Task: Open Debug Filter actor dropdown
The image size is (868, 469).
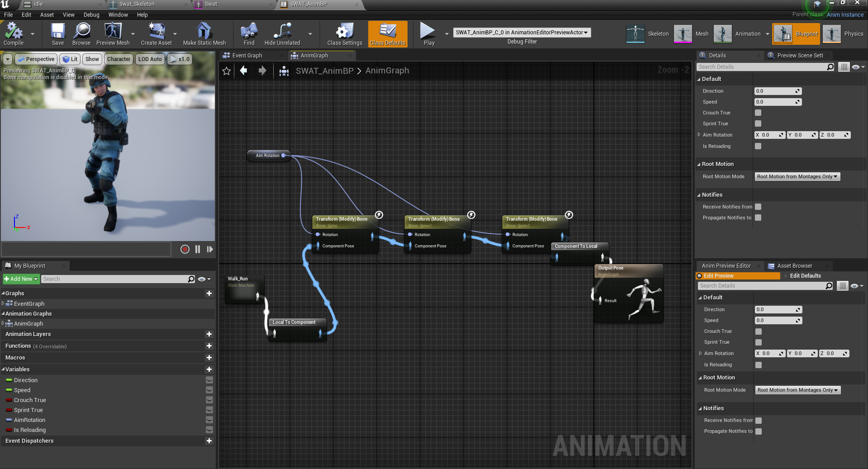Action: point(522,33)
